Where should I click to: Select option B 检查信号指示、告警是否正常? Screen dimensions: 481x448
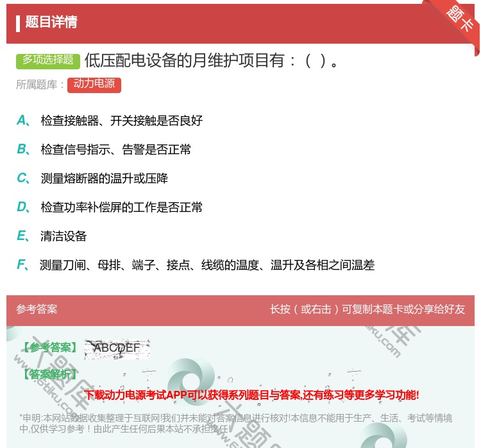pyautogui.click(x=104, y=150)
